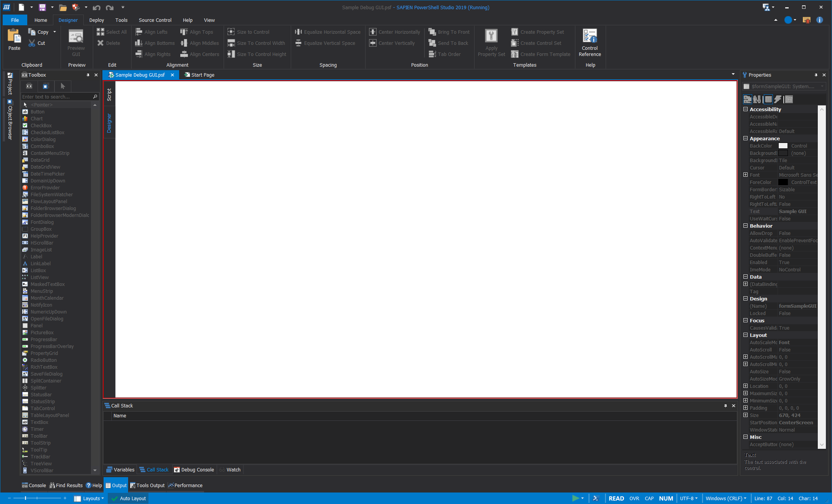Click the Toolbox search magnifier icon

click(x=95, y=97)
